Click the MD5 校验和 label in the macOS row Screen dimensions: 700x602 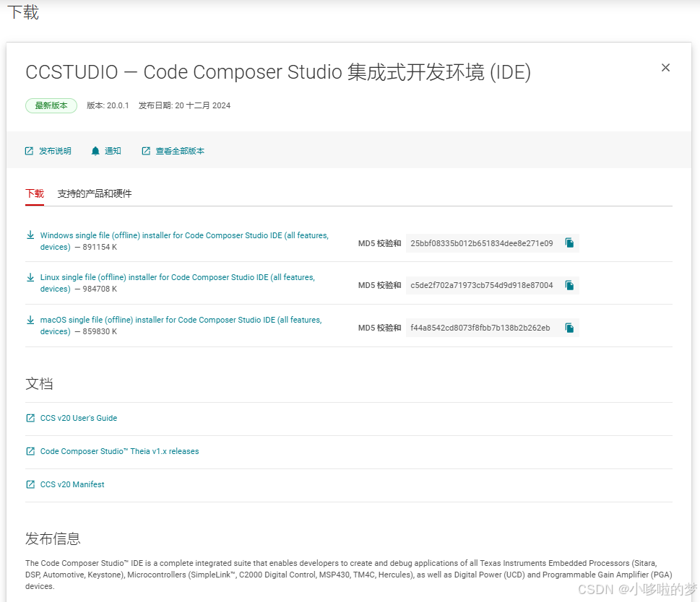[x=379, y=328]
